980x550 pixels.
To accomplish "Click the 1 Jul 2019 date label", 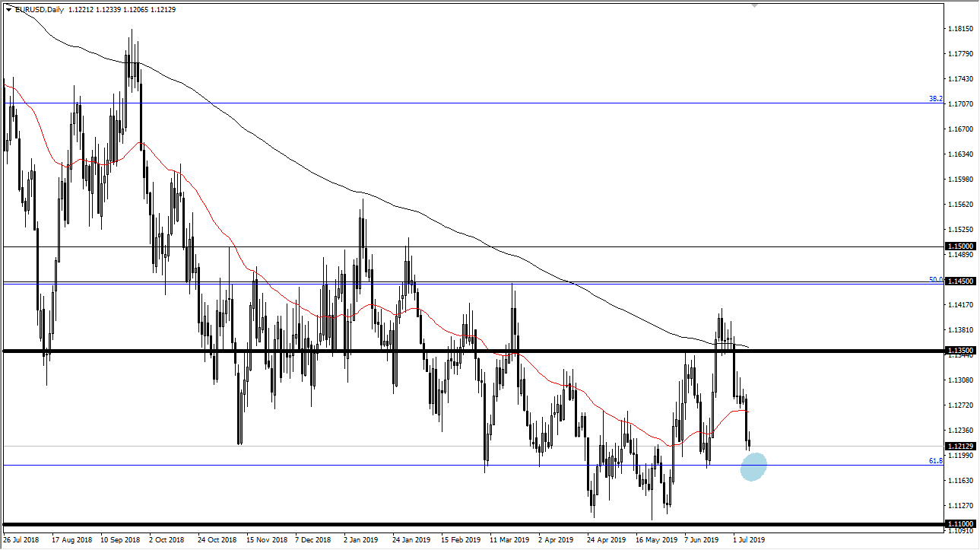I will tap(750, 540).
